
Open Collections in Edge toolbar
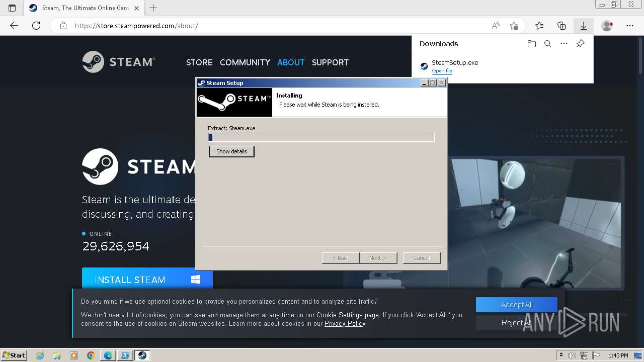click(561, 26)
